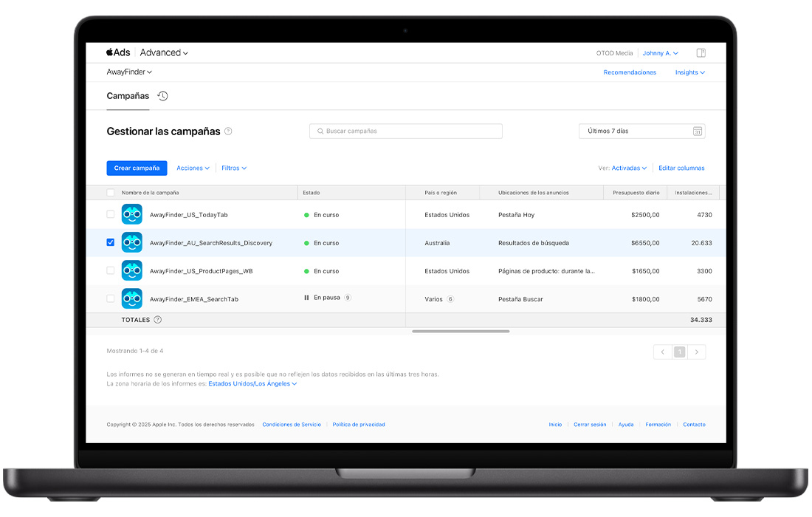Click the horizontal scrollbar under the table
812x517 pixels.
[461, 332]
